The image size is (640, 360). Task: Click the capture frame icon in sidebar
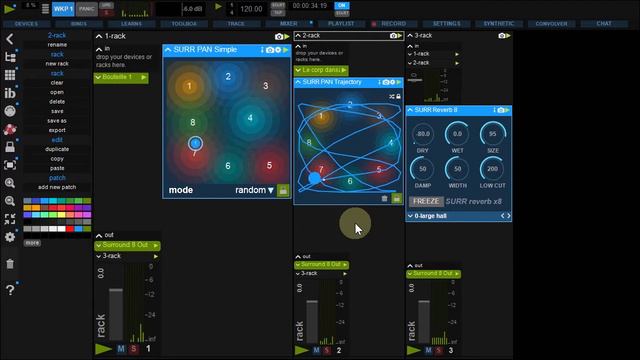[x=10, y=165]
